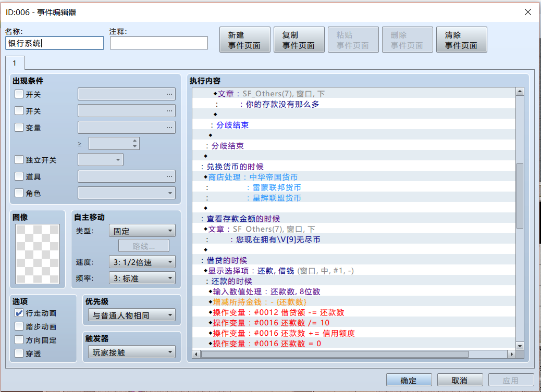Close the 事件编辑器 window

[x=527, y=12]
